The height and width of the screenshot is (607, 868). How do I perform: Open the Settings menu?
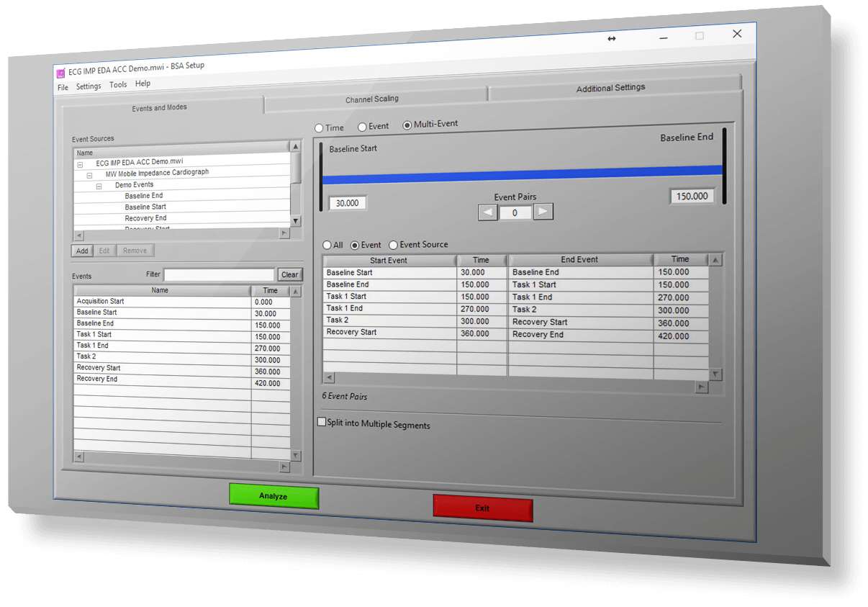click(x=89, y=86)
